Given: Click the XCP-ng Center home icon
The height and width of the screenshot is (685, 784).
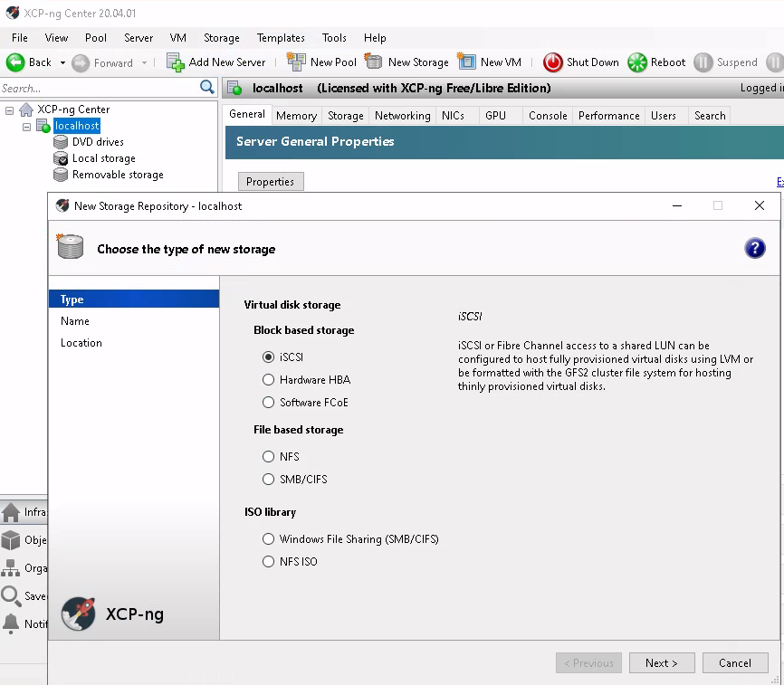Looking at the screenshot, I should [x=26, y=109].
